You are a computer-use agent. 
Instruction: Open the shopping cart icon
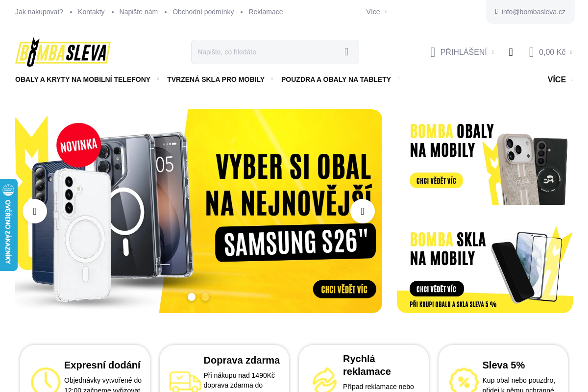coord(531,52)
